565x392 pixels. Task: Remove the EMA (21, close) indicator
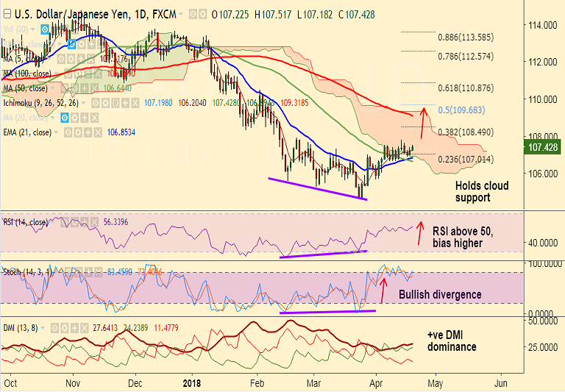98,133
